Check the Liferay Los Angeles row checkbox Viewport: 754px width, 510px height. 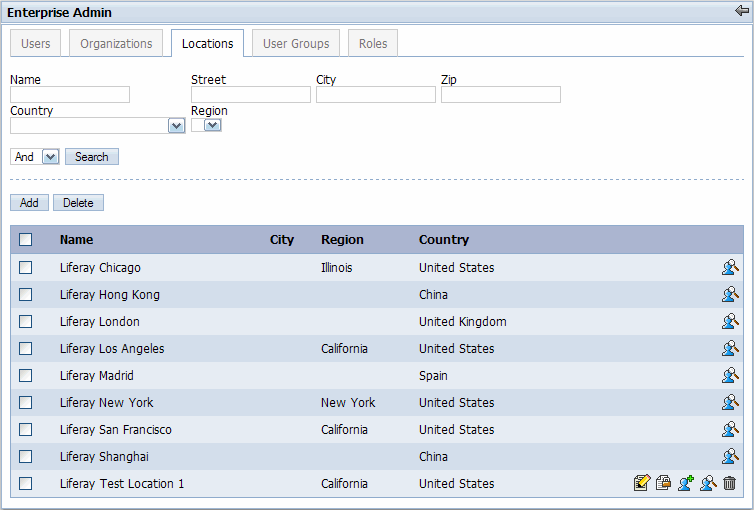tap(25, 348)
